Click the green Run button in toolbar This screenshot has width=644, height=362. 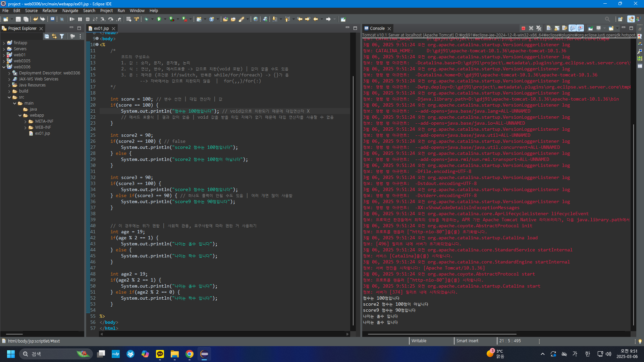coord(159,19)
